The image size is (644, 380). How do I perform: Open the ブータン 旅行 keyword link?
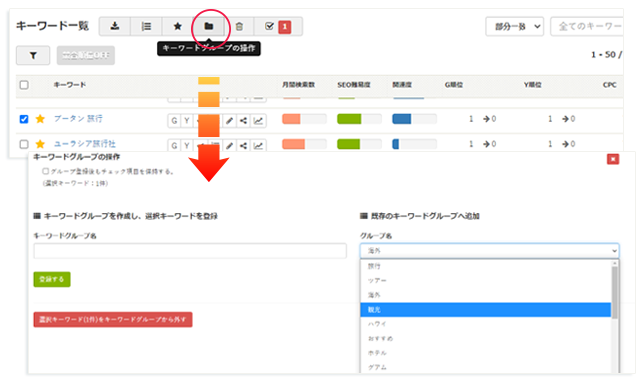(x=78, y=119)
